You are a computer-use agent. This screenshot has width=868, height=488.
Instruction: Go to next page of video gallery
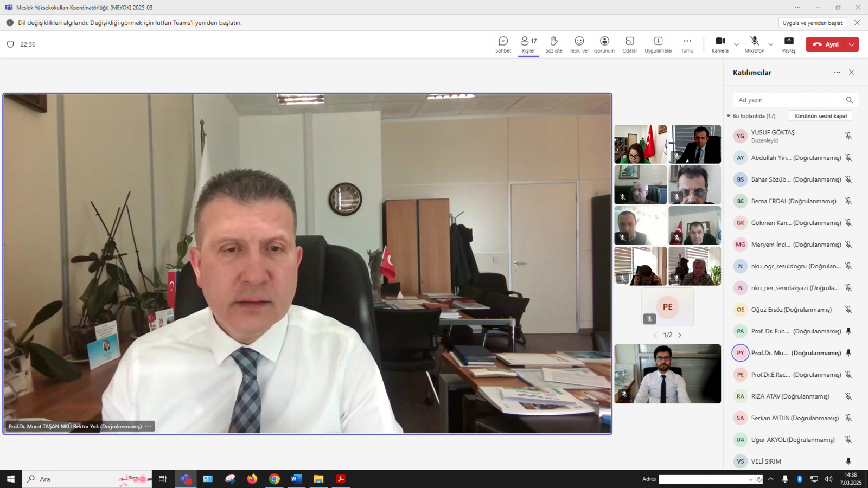tap(680, 335)
